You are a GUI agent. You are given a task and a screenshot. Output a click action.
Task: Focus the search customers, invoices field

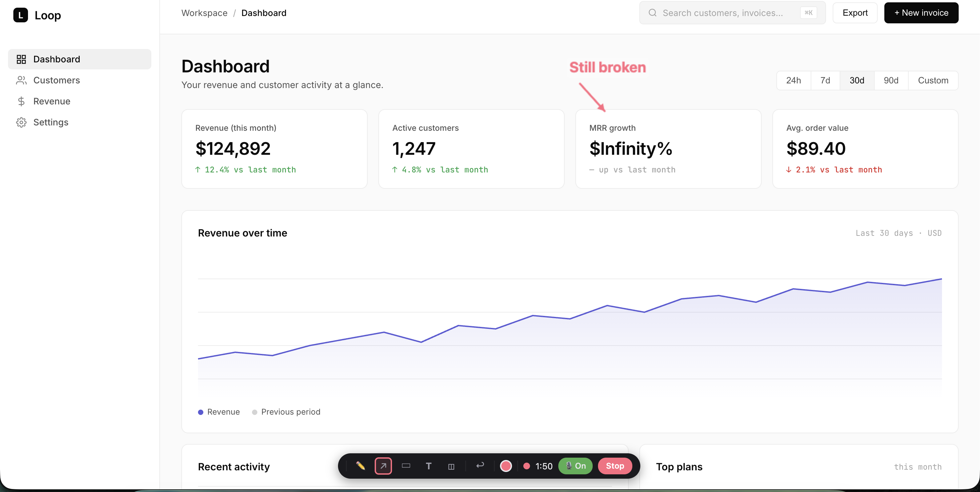coord(732,13)
